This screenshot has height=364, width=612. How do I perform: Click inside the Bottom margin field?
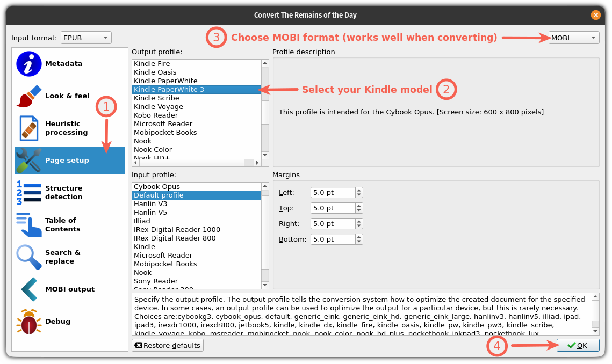pos(330,239)
